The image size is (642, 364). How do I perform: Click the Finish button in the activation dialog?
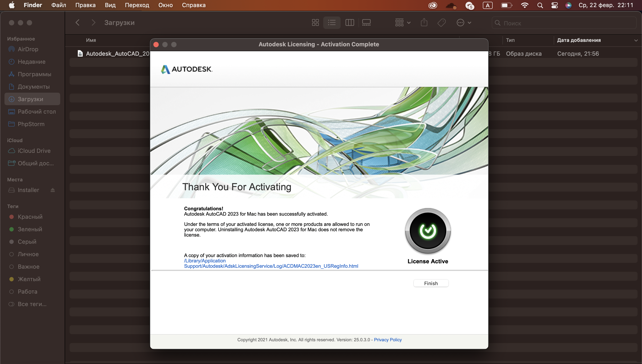431,283
